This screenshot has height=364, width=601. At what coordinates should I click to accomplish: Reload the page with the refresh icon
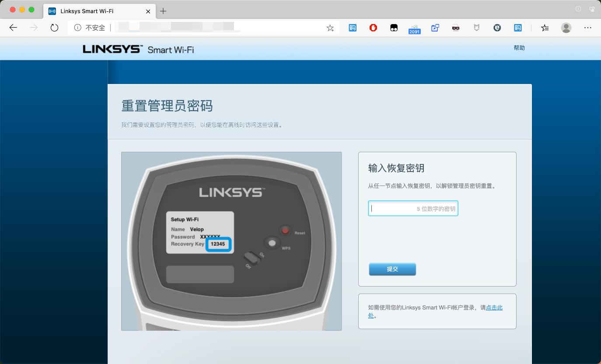pos(54,28)
